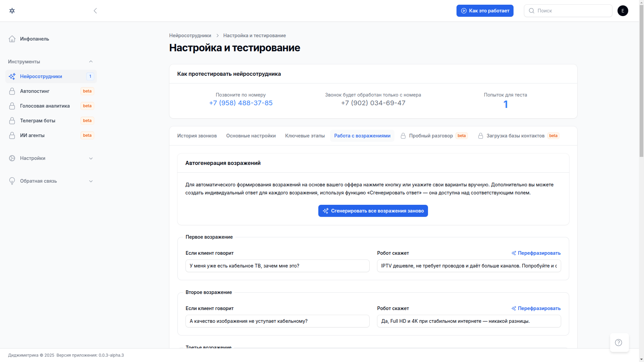Click Перефразировать for the second objection
The image size is (644, 362).
pos(536,308)
